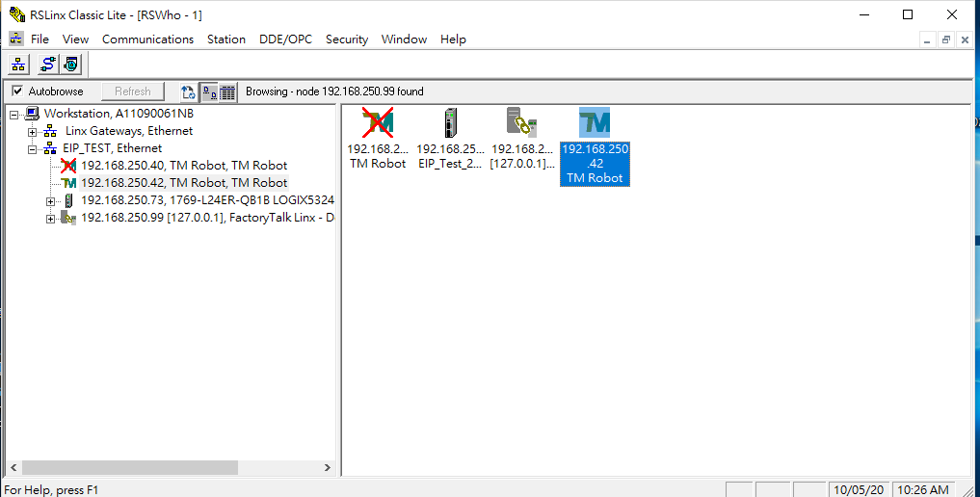Switch to large icons view
Screen dimensions: 980x497
click(x=209, y=92)
